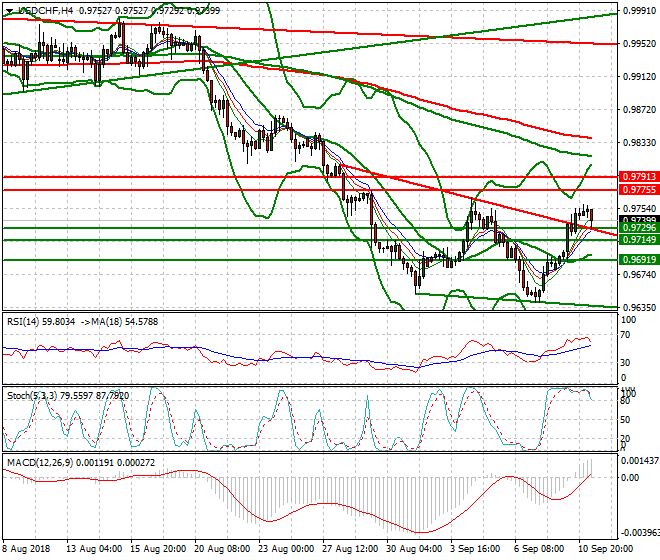Select the 20 Aug 08:00 time axis label

tap(222, 549)
